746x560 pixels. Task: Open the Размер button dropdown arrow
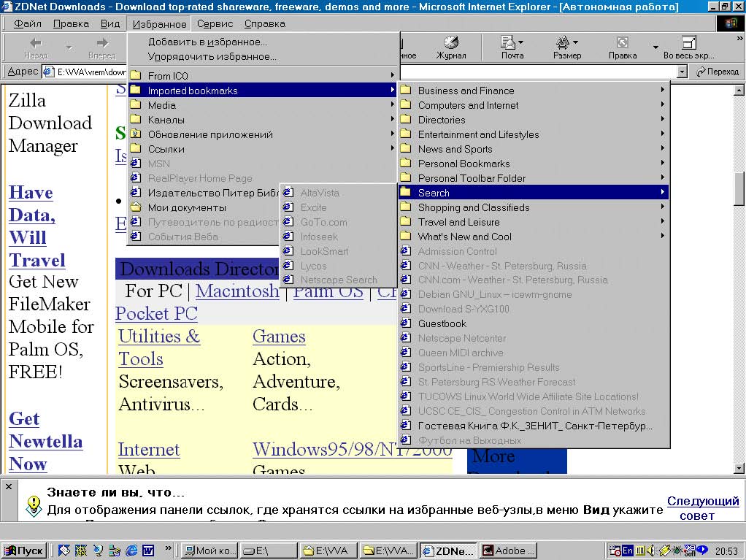(x=575, y=42)
